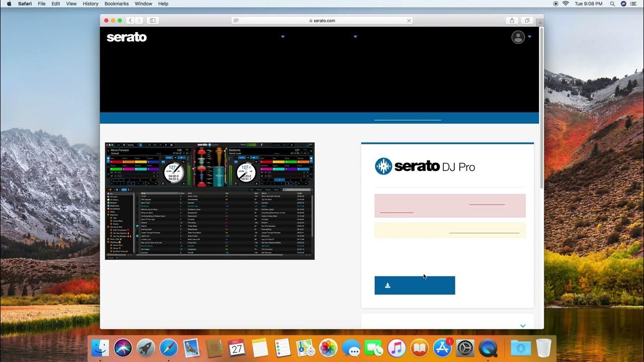Viewport: 644px width, 362px height.
Task: Go back with Safari's back arrow
Action: (x=130, y=21)
